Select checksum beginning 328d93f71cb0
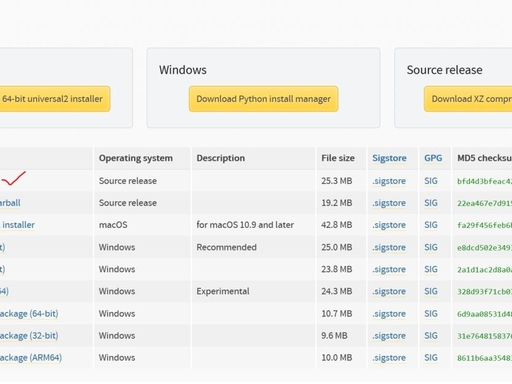512x384 pixels. (x=484, y=292)
